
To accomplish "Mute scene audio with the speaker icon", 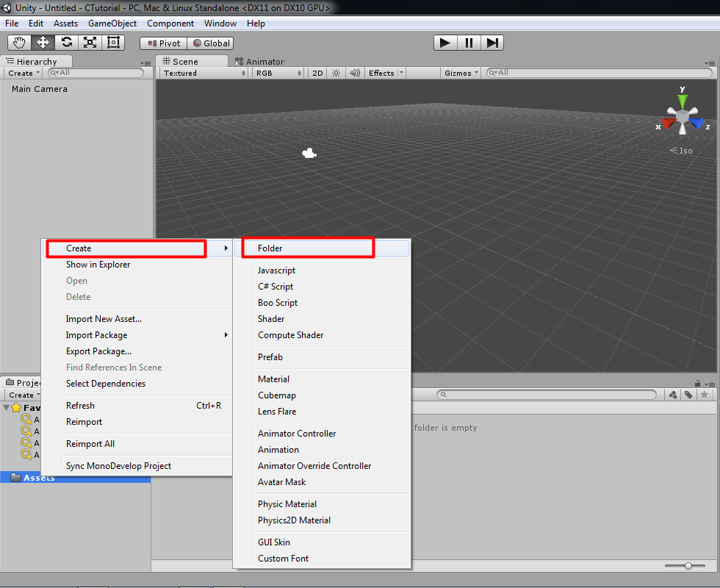I will coord(353,73).
